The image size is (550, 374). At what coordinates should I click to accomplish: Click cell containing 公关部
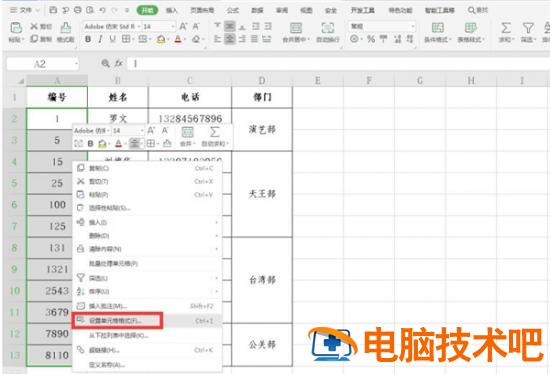(262, 345)
